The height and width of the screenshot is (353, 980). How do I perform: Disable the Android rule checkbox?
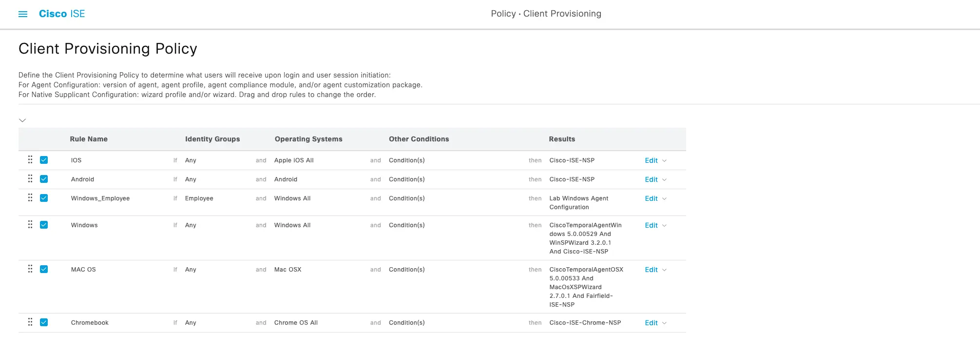point(44,179)
